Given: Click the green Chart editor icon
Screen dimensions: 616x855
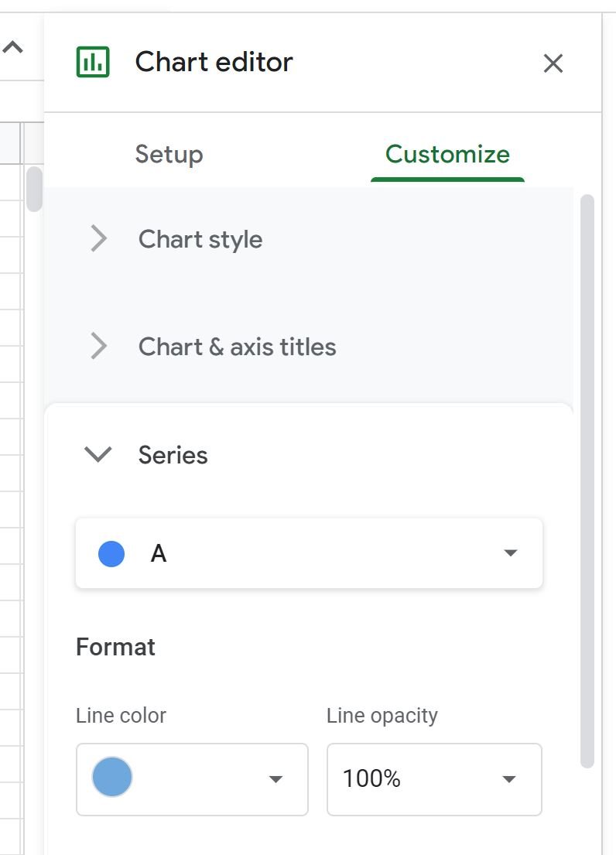Looking at the screenshot, I should pyautogui.click(x=93, y=62).
